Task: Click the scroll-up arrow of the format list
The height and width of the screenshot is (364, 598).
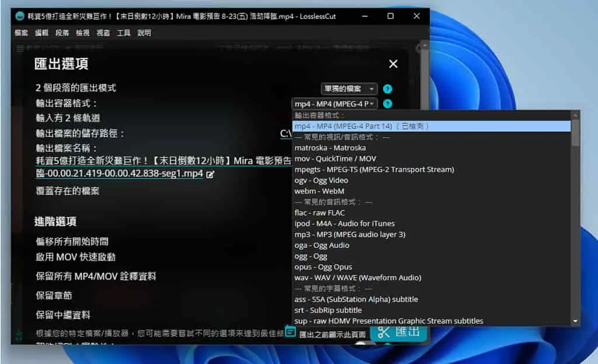Action: point(575,115)
